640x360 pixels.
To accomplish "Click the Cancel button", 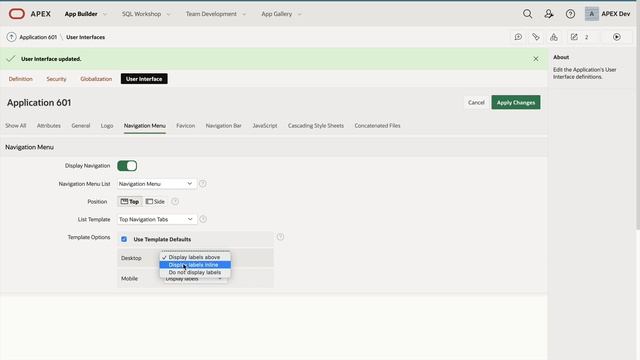I will coord(476,102).
